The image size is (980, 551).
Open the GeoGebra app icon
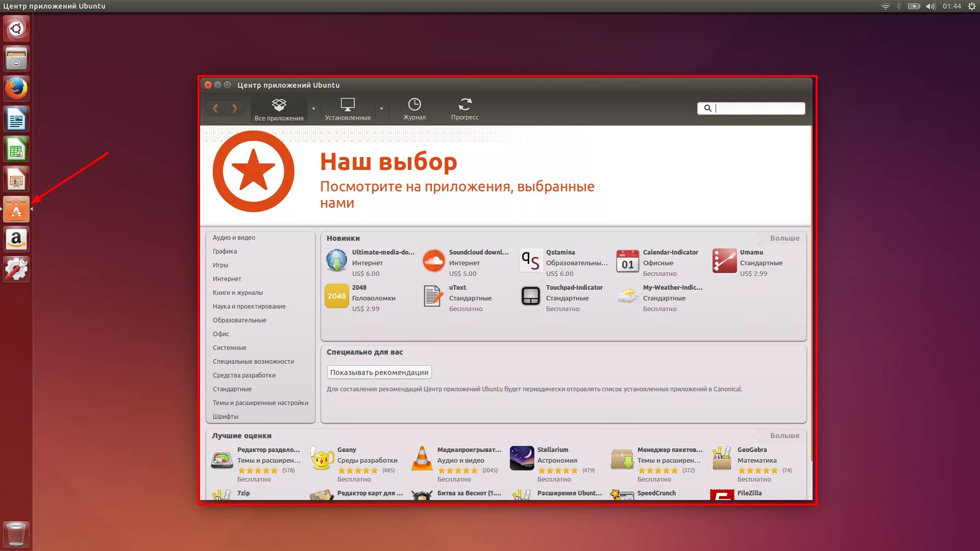point(722,458)
